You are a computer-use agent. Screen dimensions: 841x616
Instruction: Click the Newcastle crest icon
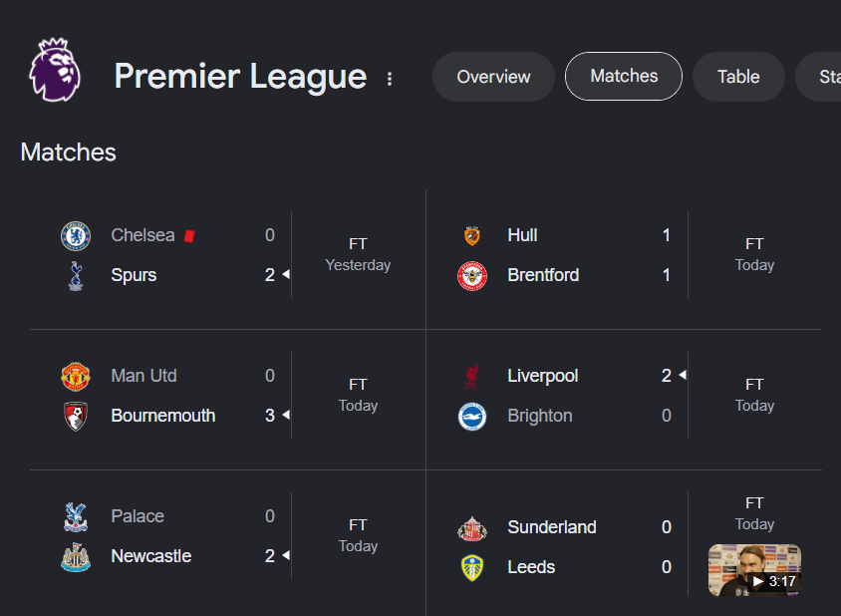point(76,557)
